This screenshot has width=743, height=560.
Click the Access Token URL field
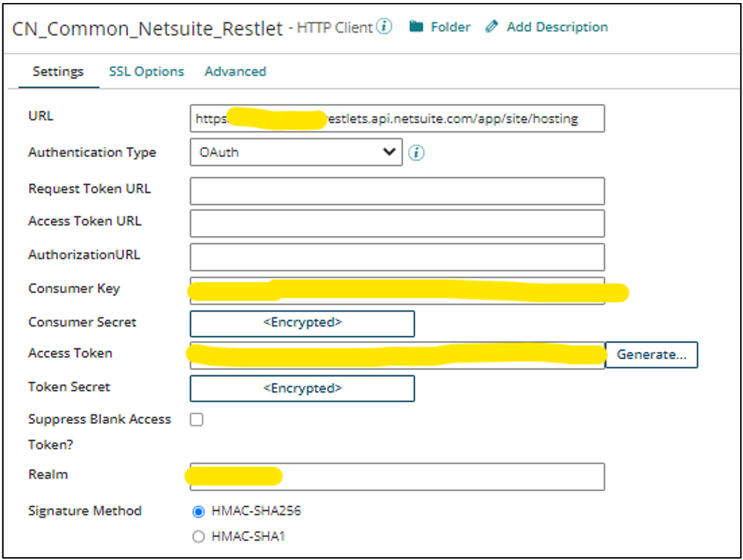click(397, 224)
